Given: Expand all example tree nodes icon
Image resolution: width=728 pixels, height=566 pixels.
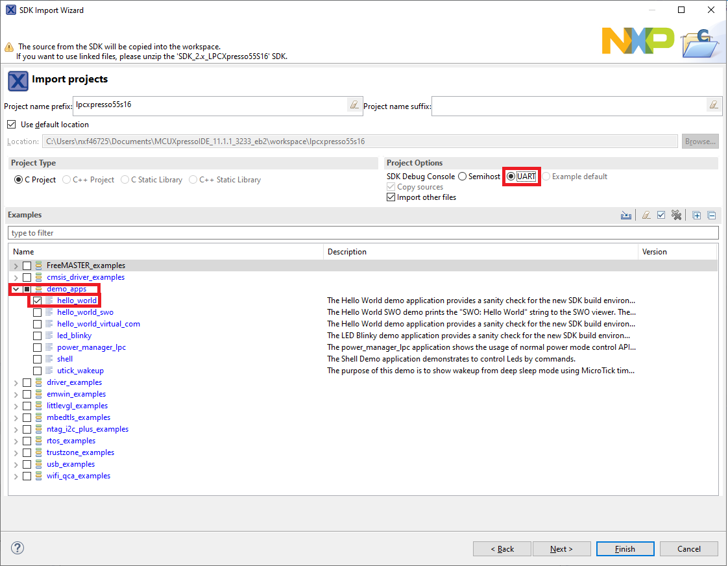Looking at the screenshot, I should (x=697, y=215).
